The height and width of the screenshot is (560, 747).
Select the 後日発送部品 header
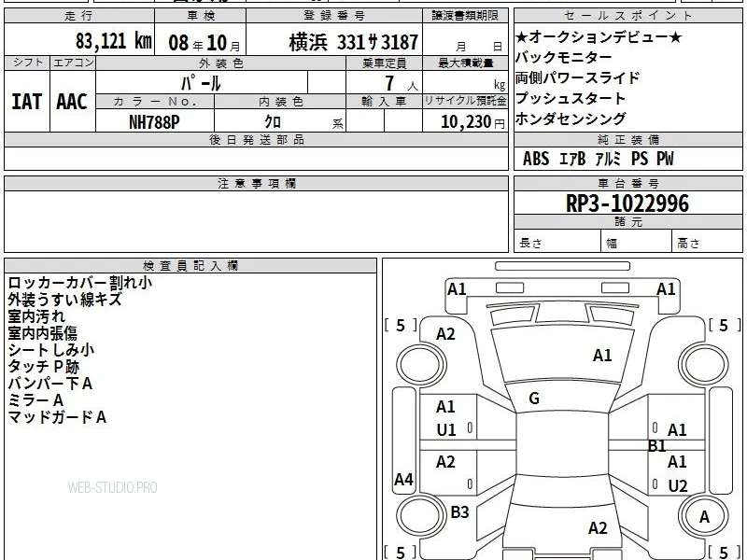pyautogui.click(x=256, y=139)
